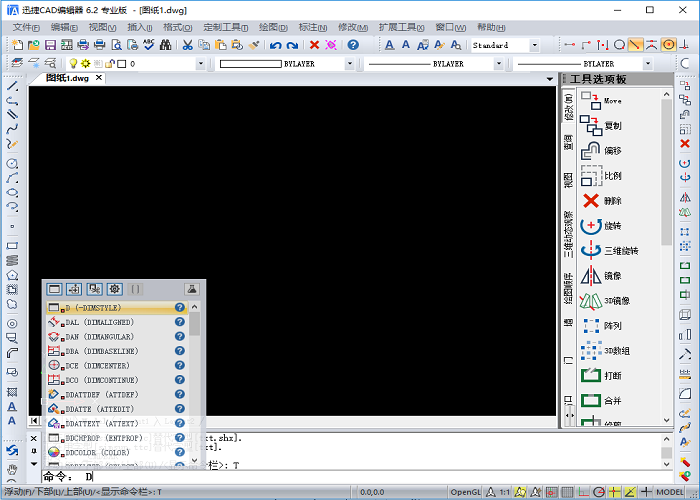Select the rectangle tool in left toolbar
700x500 pixels.
coord(12,246)
